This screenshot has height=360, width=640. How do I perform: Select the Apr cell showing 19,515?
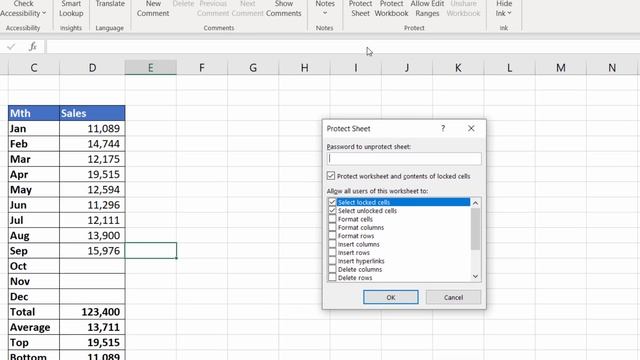(x=92, y=174)
